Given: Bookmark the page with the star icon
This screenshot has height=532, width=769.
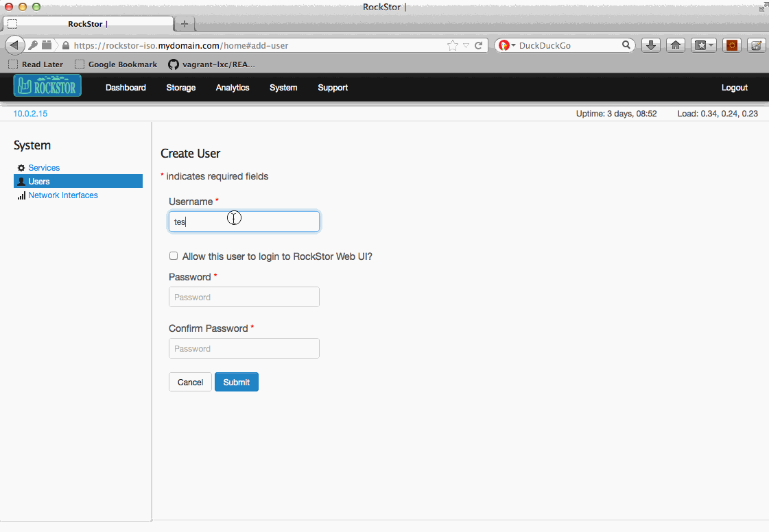Looking at the screenshot, I should coord(453,46).
